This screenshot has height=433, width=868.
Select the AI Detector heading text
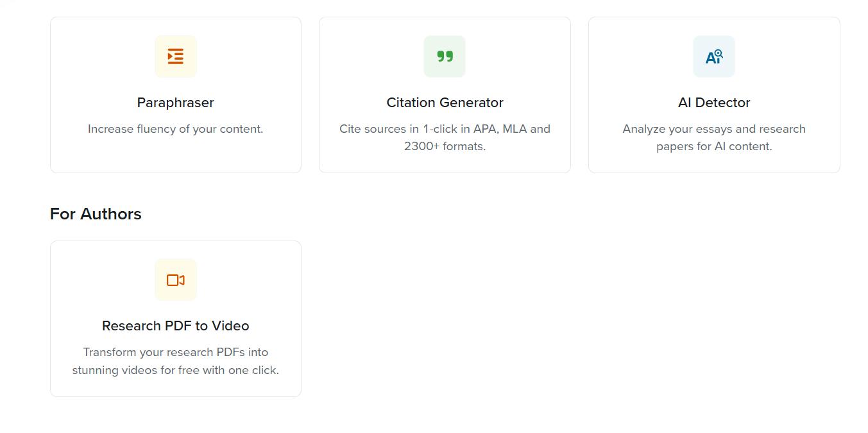coord(714,103)
